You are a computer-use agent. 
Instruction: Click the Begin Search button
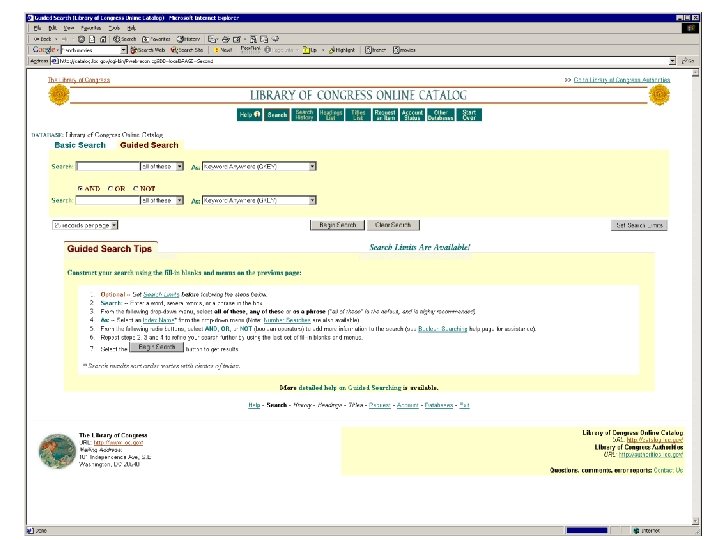338,225
